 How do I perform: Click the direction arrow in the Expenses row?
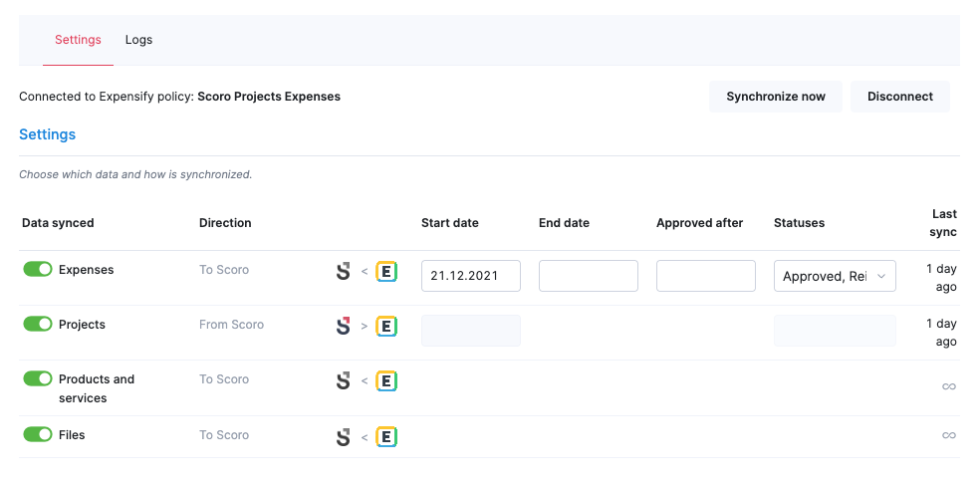(x=365, y=272)
